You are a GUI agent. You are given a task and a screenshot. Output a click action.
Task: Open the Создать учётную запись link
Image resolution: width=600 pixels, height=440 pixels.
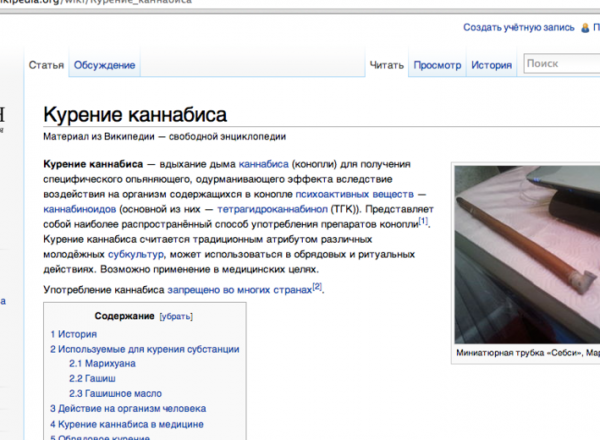pos(518,28)
